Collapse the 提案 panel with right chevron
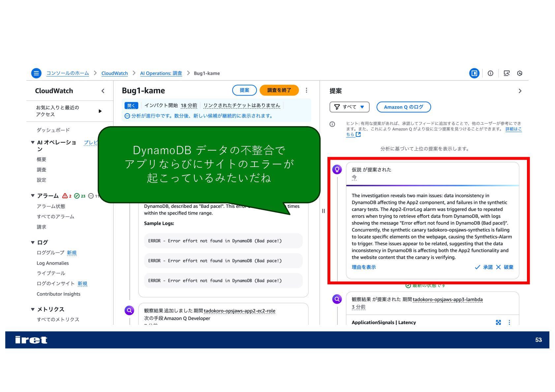The height and width of the screenshot is (392, 555). [x=520, y=91]
